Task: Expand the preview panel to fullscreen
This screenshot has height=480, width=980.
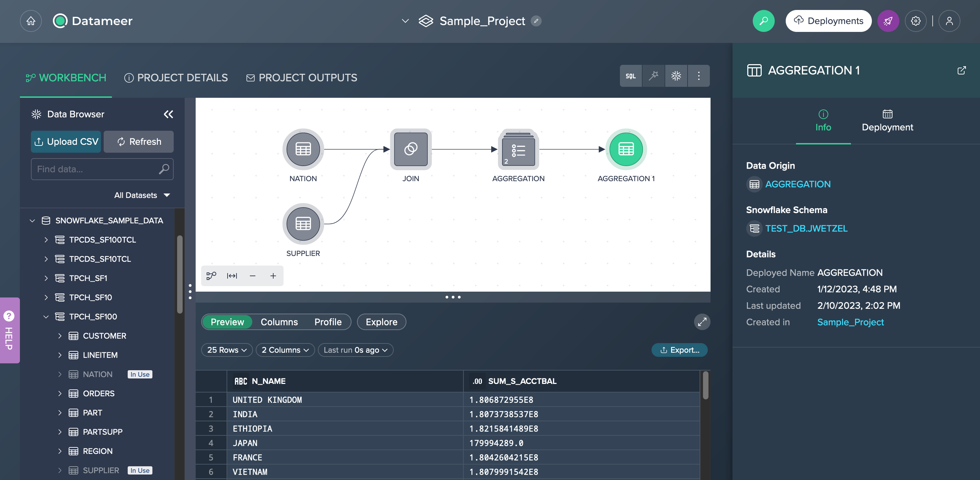Action: pyautogui.click(x=702, y=322)
